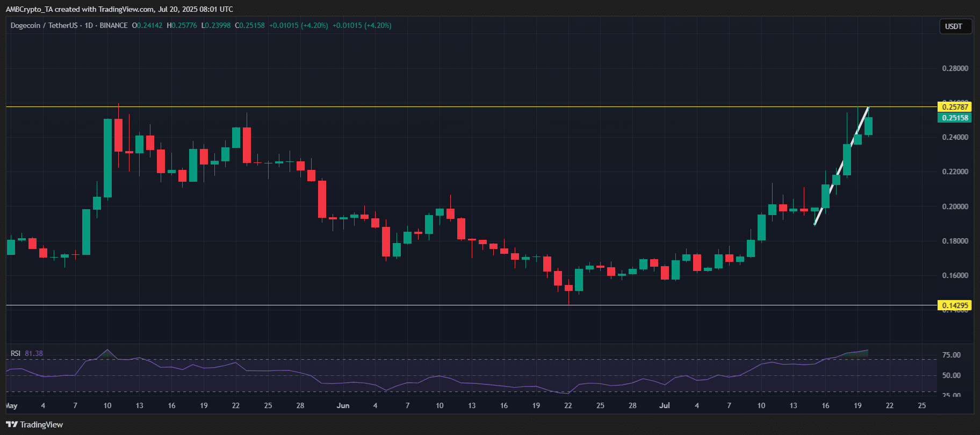This screenshot has height=435, width=980.
Task: Click the yellow 0.25787 price label
Action: [x=955, y=107]
